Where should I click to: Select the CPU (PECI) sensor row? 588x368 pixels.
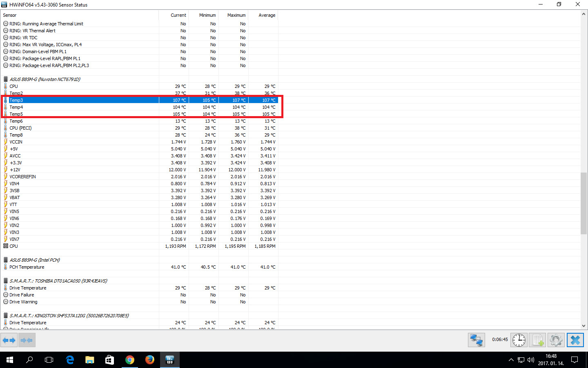[x=140, y=128]
